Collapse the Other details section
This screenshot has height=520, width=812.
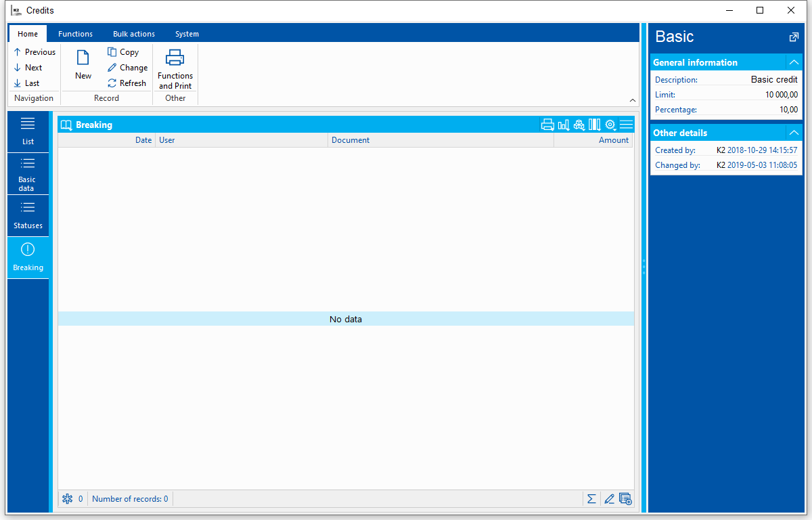(x=794, y=133)
